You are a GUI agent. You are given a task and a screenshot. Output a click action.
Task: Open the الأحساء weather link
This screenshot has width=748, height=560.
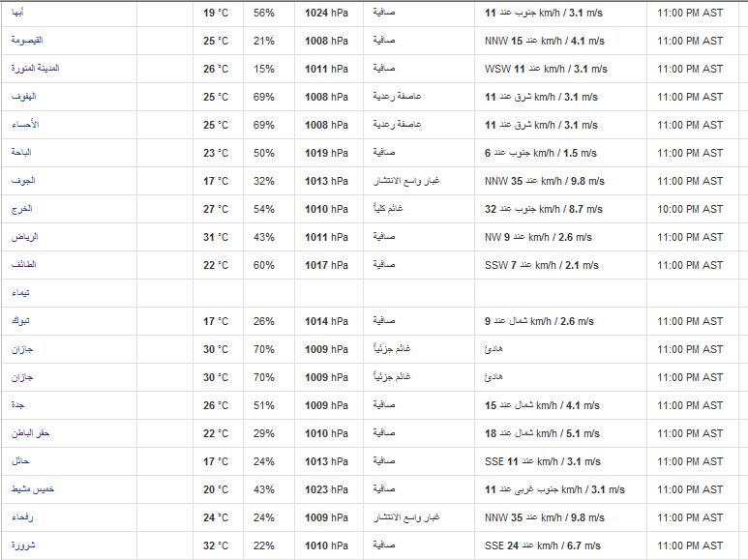[x=25, y=125]
